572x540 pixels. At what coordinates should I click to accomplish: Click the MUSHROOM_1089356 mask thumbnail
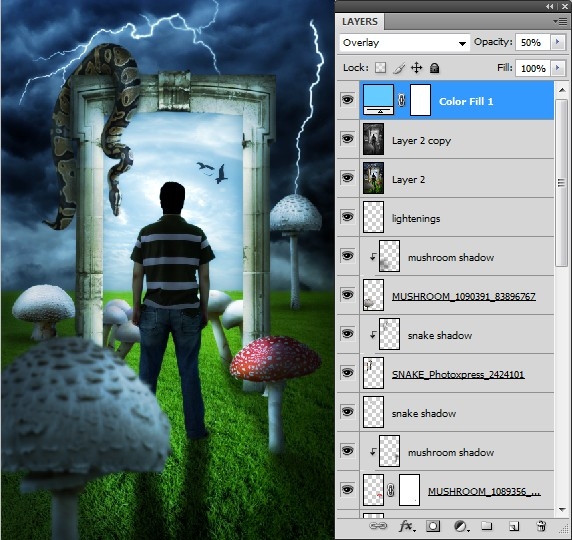coord(409,490)
